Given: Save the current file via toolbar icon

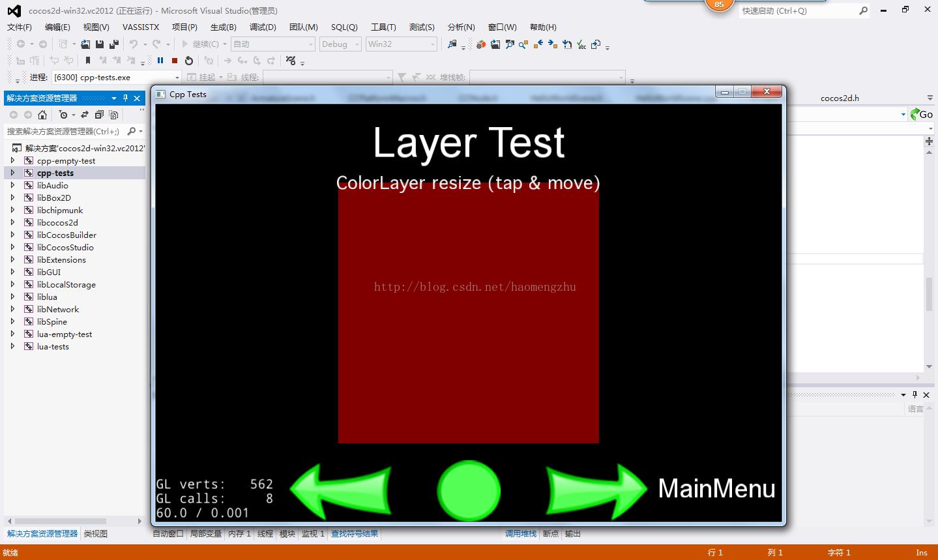Looking at the screenshot, I should pyautogui.click(x=100, y=44).
